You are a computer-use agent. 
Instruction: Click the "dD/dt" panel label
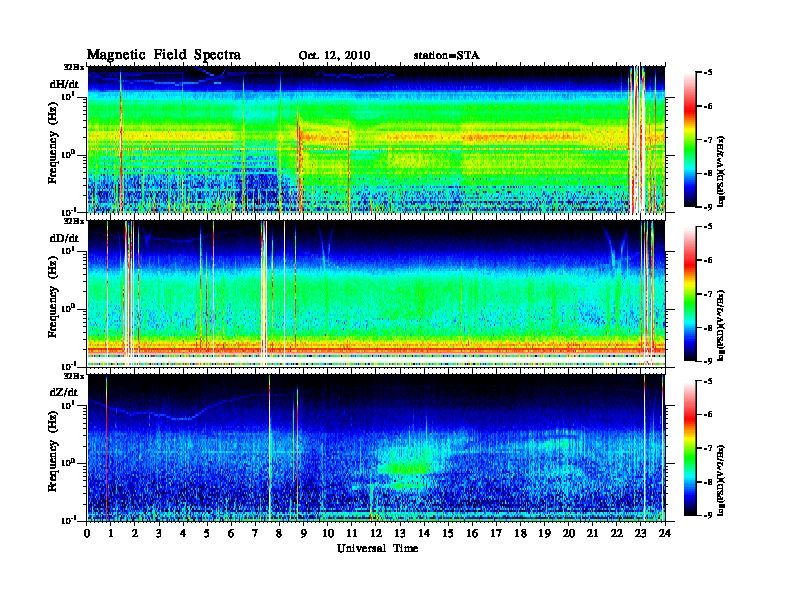[64, 238]
